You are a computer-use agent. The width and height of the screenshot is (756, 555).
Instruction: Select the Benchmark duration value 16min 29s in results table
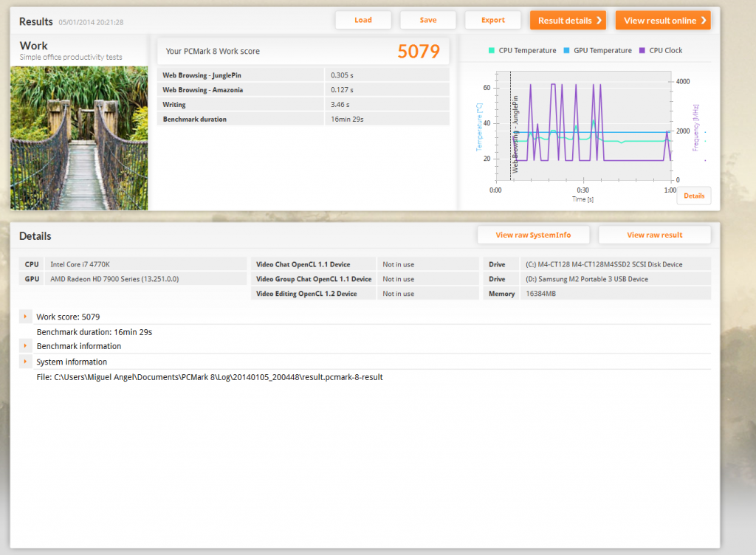coord(347,119)
